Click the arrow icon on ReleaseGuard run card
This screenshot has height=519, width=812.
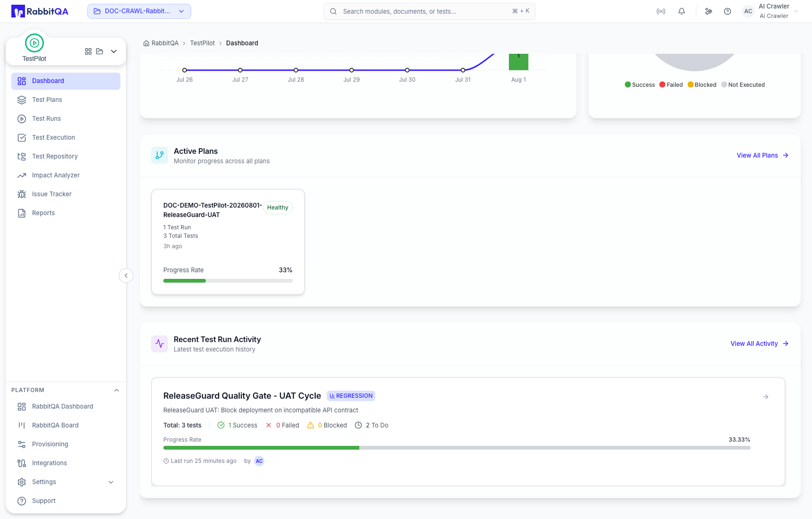click(x=766, y=397)
